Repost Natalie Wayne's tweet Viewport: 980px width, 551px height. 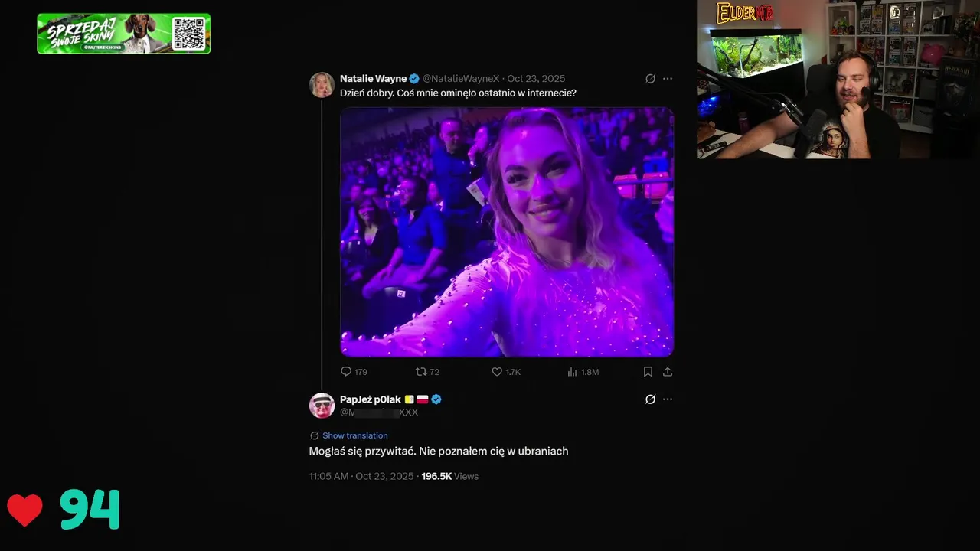click(x=427, y=372)
